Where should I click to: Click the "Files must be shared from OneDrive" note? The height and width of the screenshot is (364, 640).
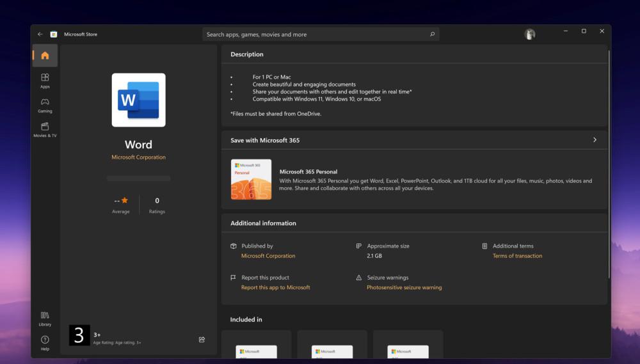click(x=276, y=114)
